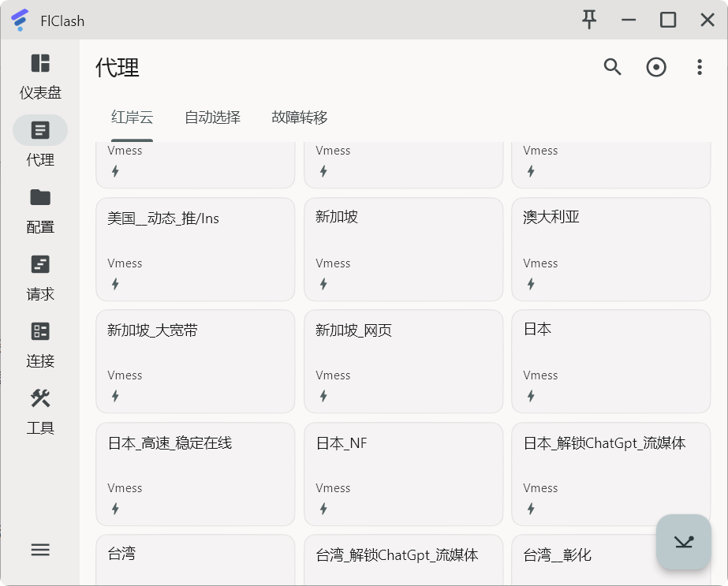Open the three-dot overflow menu

click(x=700, y=67)
